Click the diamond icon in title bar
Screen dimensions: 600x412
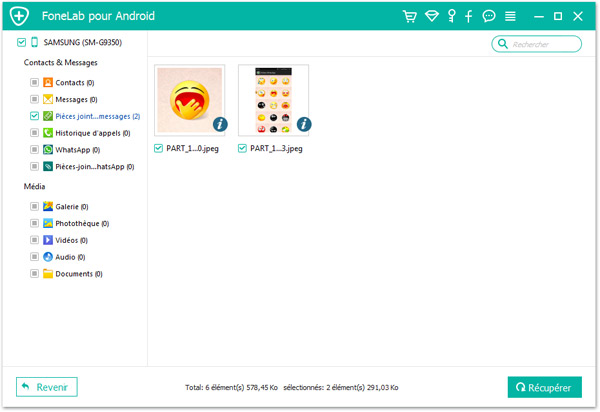tap(431, 17)
